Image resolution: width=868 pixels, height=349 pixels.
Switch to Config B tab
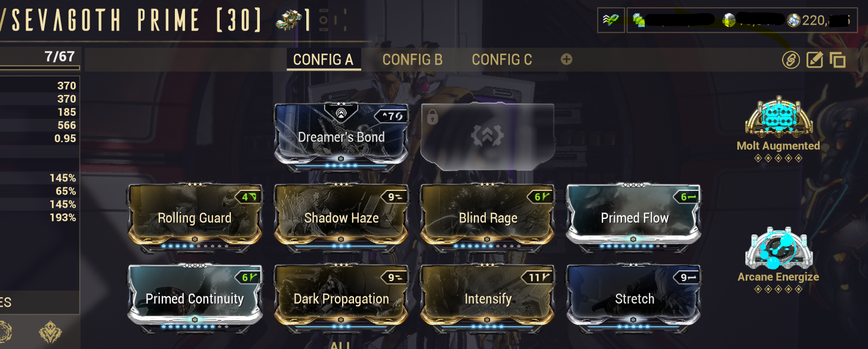click(413, 60)
